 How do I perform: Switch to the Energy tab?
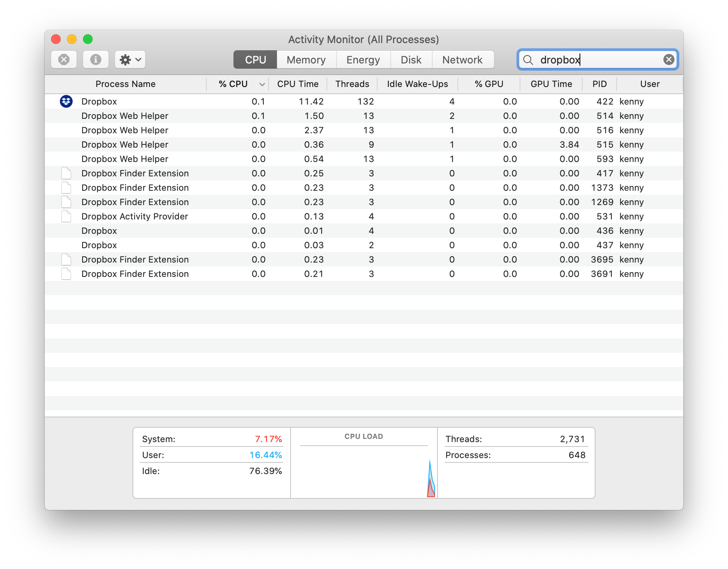[363, 60]
